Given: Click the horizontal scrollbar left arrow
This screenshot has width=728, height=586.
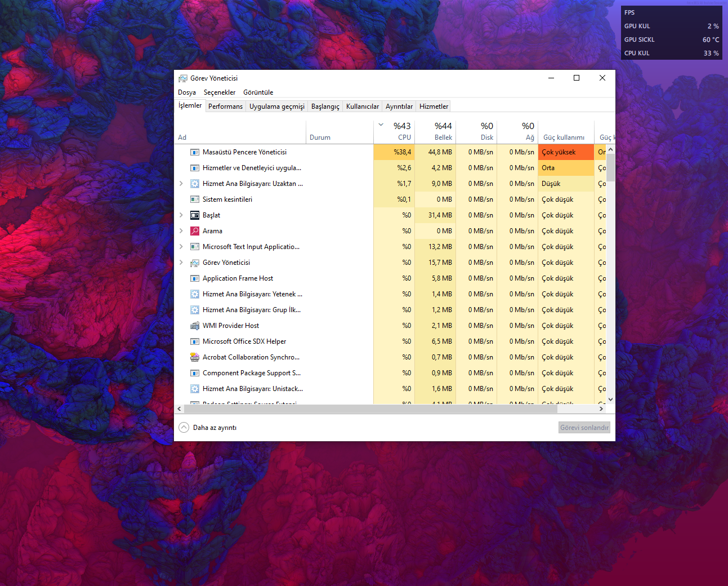Looking at the screenshot, I should (179, 409).
